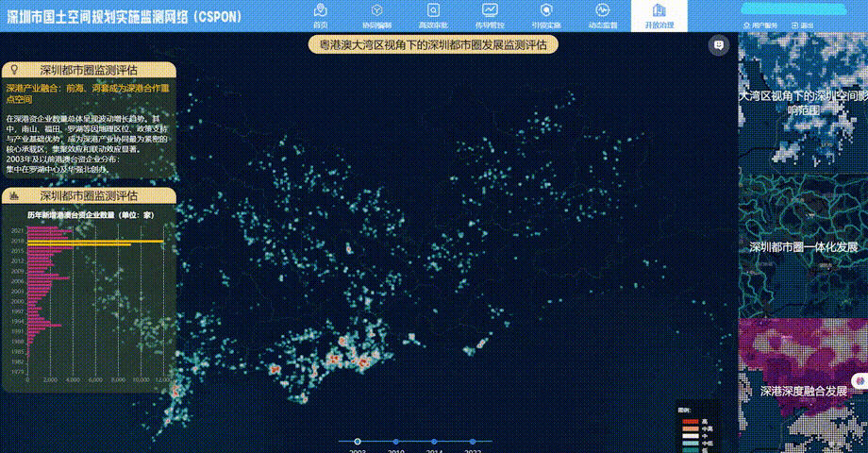Switch to the active 开放治理 tab
This screenshot has width=868, height=453.
coord(659,16)
